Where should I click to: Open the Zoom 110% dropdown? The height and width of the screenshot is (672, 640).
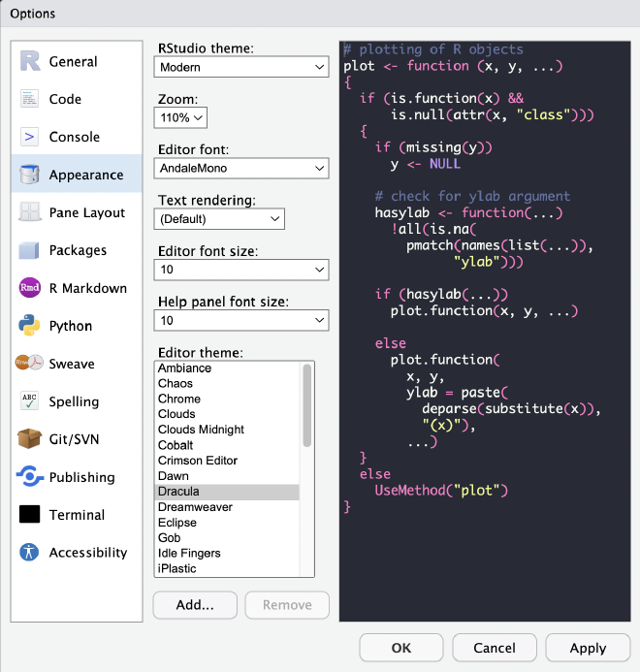click(x=180, y=117)
